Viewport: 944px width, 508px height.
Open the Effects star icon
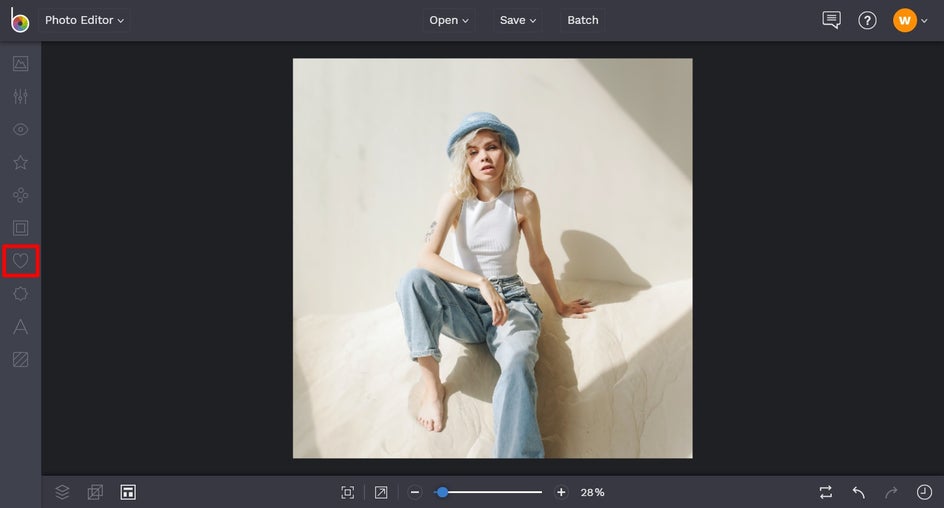[20, 162]
